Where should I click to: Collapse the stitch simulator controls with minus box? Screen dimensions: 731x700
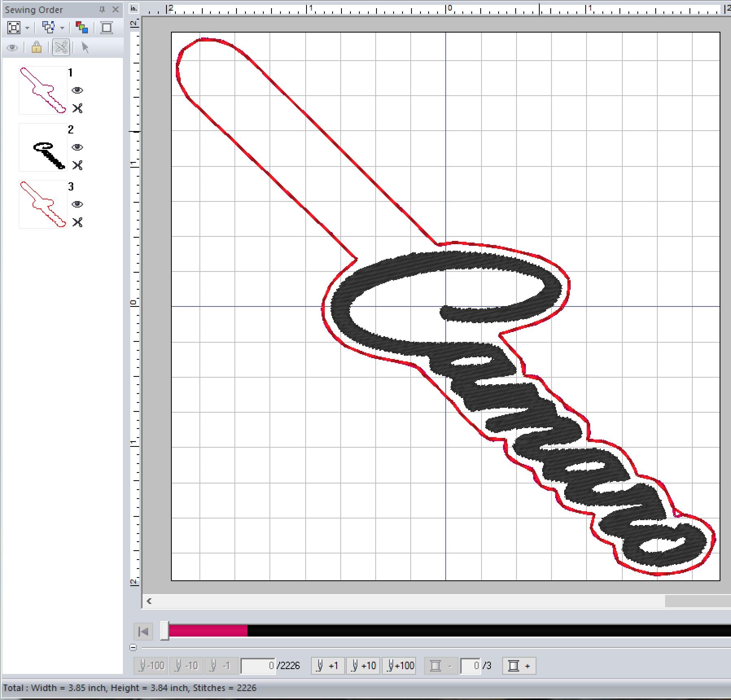(133, 647)
